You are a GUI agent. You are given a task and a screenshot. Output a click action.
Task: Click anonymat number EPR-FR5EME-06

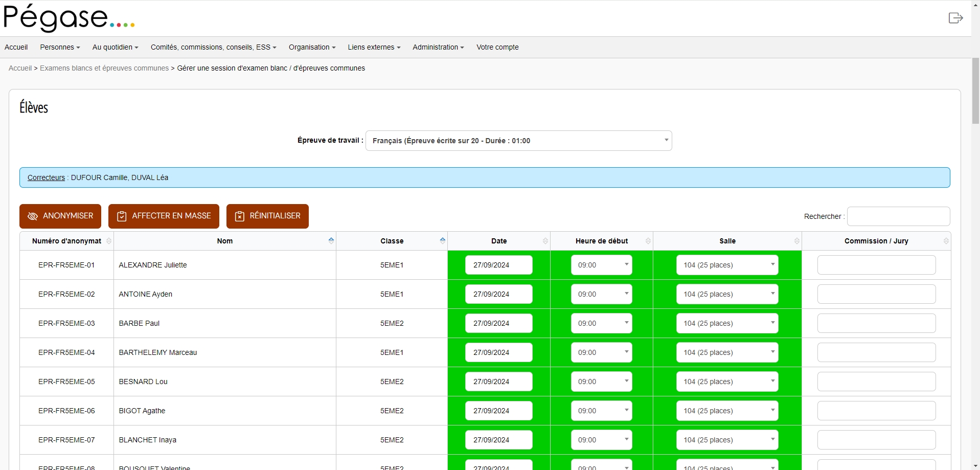coord(66,411)
